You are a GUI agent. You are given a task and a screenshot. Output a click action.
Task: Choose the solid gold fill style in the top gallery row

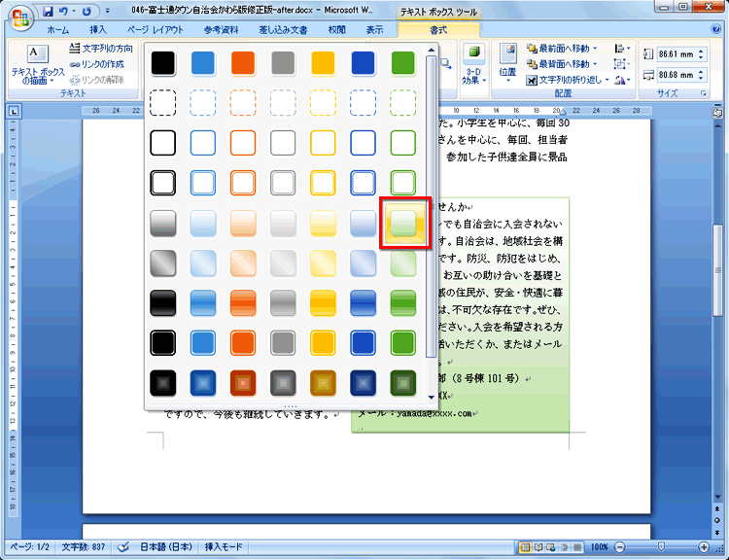[x=323, y=63]
